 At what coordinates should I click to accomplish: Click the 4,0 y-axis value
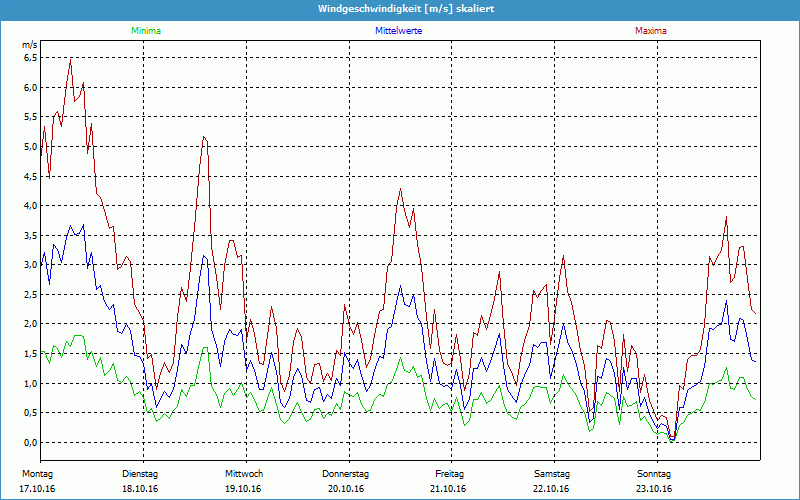(31, 206)
